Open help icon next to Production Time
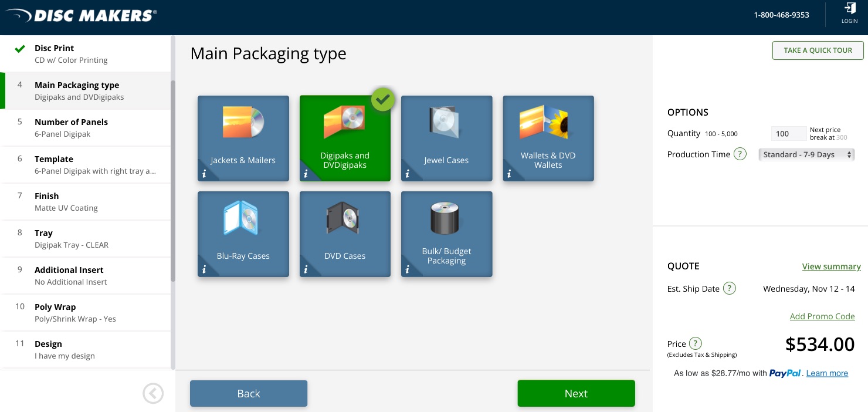The width and height of the screenshot is (868, 412). coord(740,154)
